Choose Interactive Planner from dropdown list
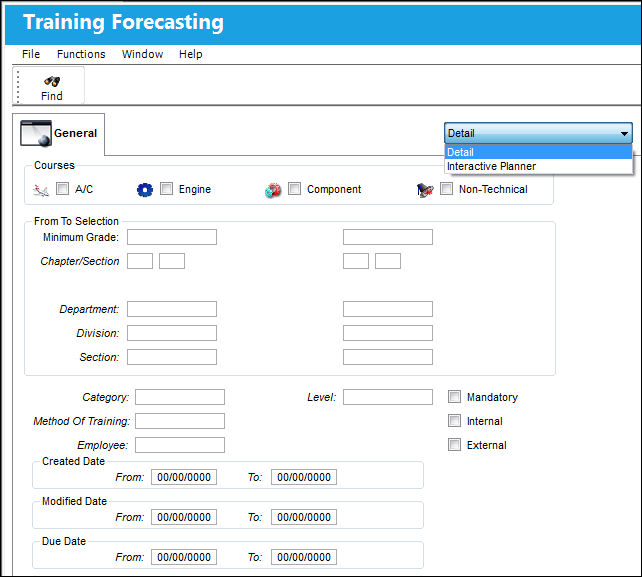Image resolution: width=642 pixels, height=577 pixels. pos(538,166)
